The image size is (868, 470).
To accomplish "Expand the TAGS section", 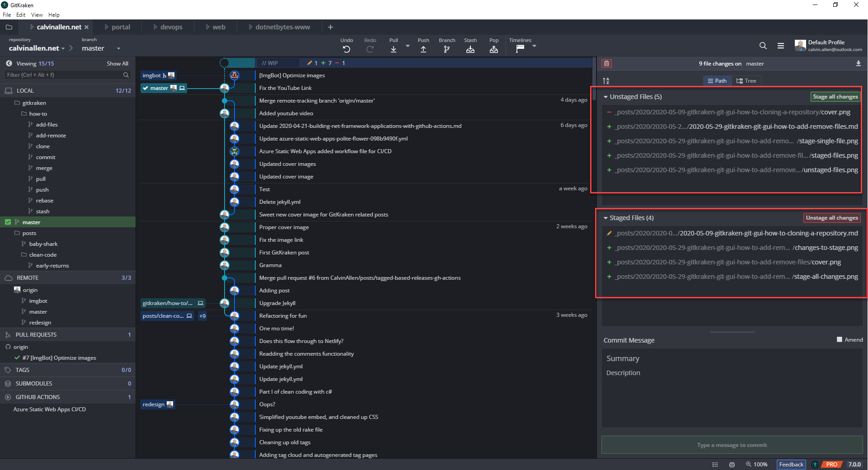I will pos(68,370).
